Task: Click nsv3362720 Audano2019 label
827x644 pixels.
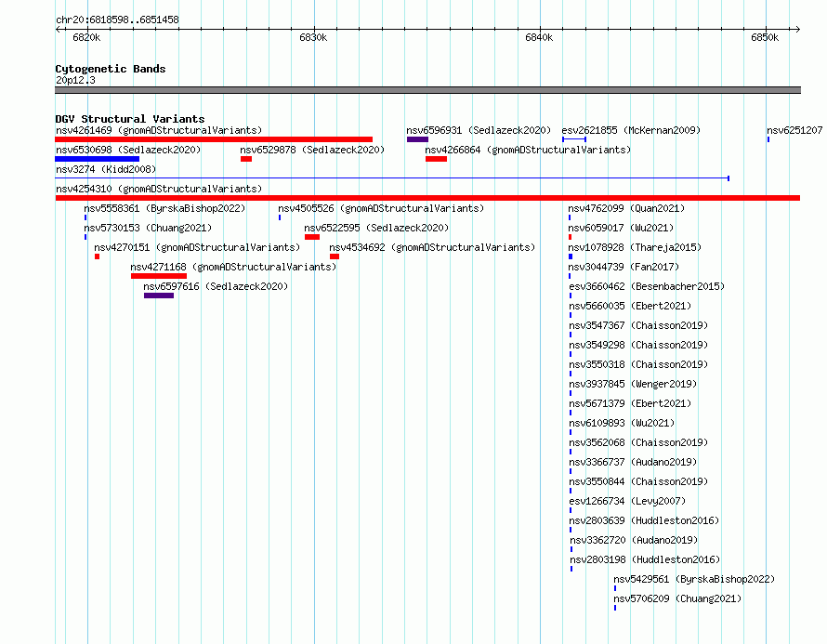Action: click(x=634, y=540)
